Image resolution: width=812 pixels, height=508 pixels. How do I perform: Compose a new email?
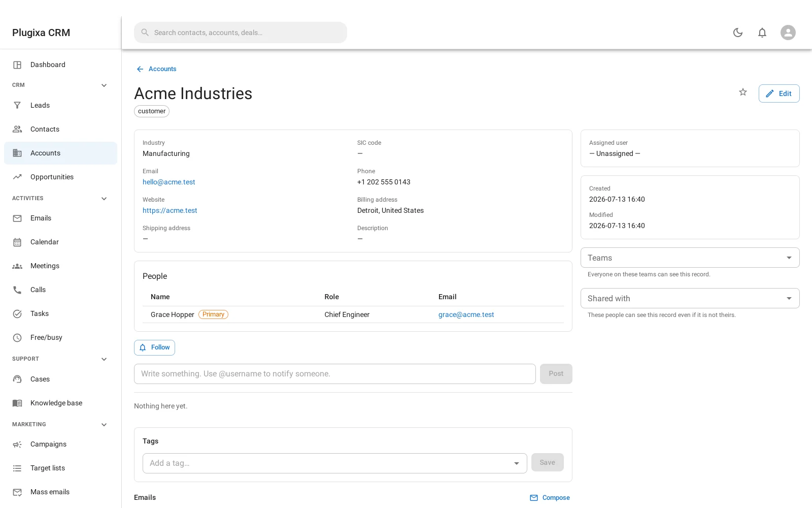click(550, 498)
